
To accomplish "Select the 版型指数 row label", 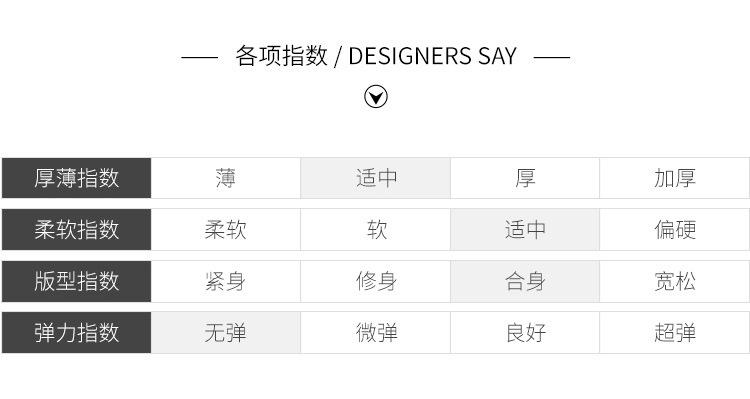I will (77, 281).
